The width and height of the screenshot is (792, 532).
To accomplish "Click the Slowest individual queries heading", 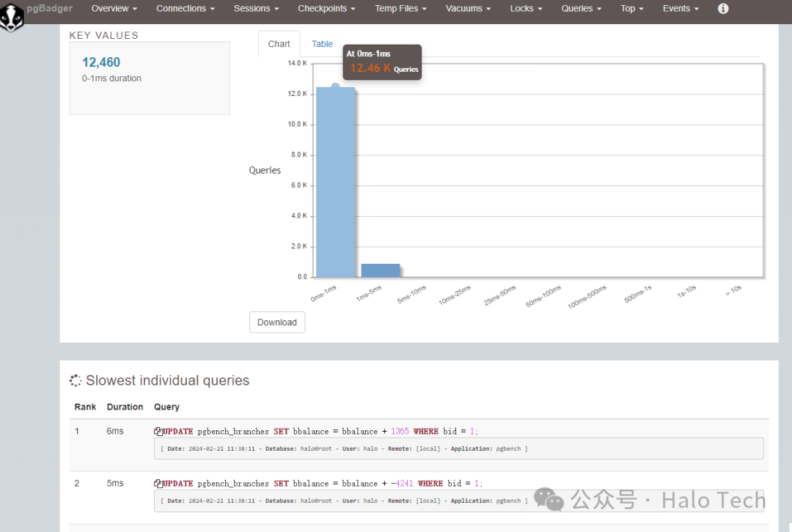I will tap(167, 380).
